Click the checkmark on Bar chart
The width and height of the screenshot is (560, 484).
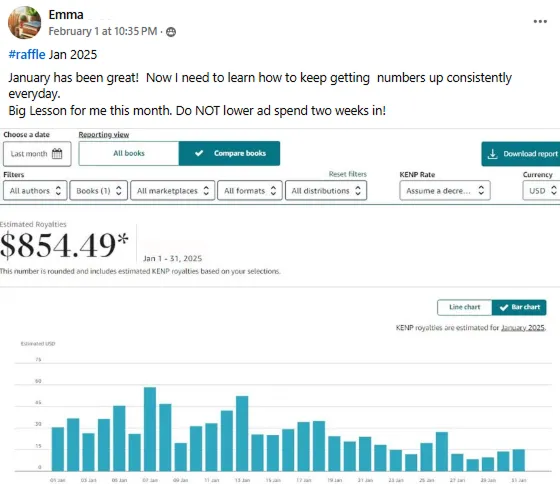point(504,307)
